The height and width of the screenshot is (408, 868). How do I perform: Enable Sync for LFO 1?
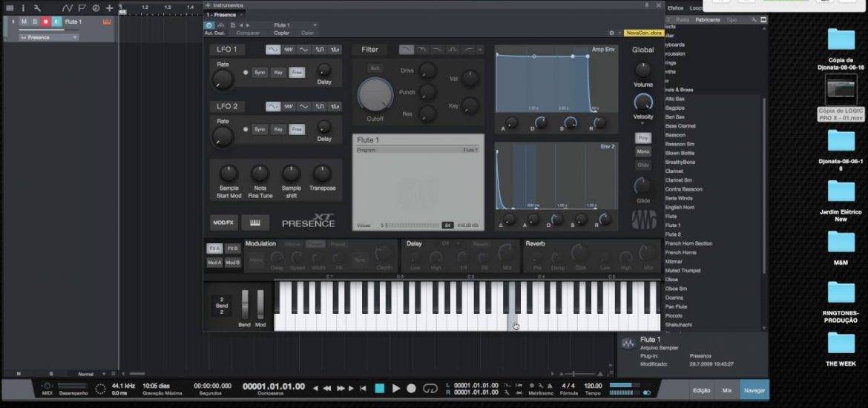tap(260, 72)
